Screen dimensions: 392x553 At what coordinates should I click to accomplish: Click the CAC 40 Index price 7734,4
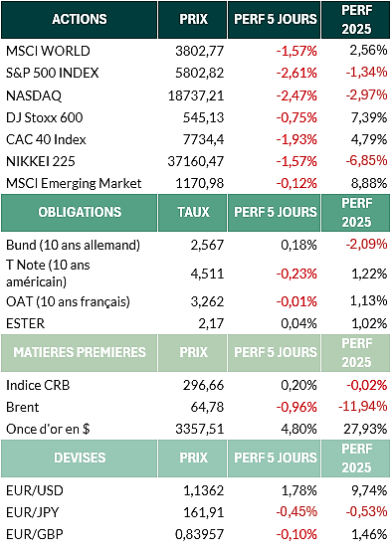pyautogui.click(x=203, y=139)
